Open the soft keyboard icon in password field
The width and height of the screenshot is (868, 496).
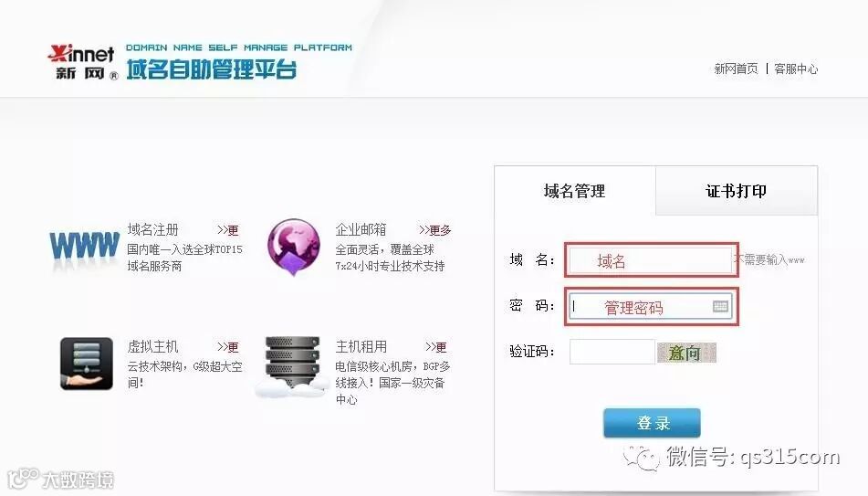click(x=720, y=306)
